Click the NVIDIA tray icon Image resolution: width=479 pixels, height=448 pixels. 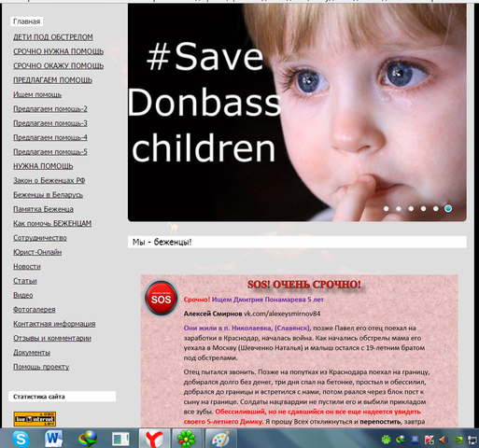click(x=458, y=440)
